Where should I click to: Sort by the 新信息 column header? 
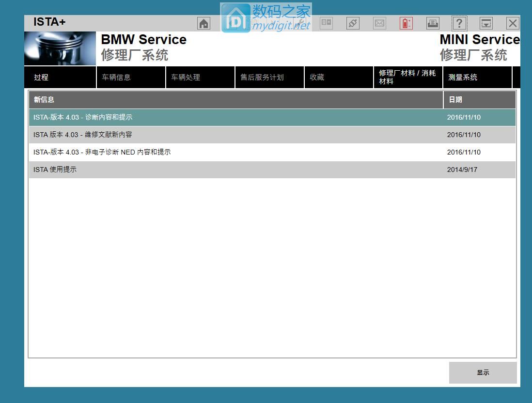pos(236,100)
